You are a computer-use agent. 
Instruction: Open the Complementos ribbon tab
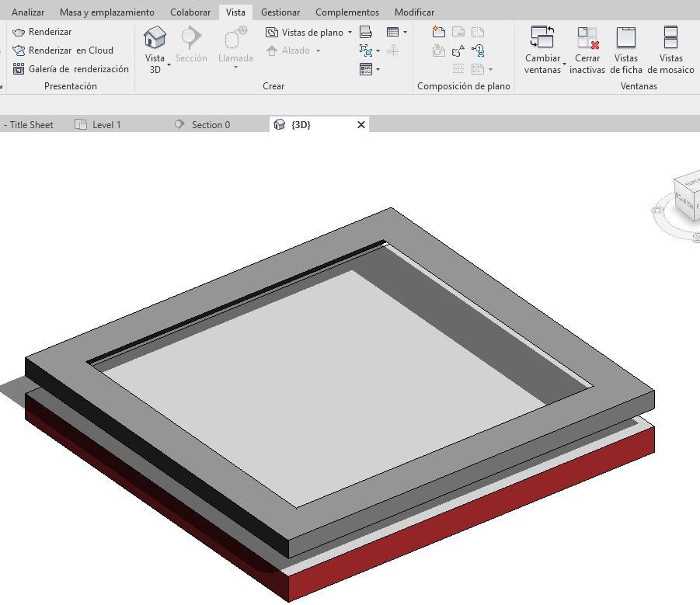point(347,12)
